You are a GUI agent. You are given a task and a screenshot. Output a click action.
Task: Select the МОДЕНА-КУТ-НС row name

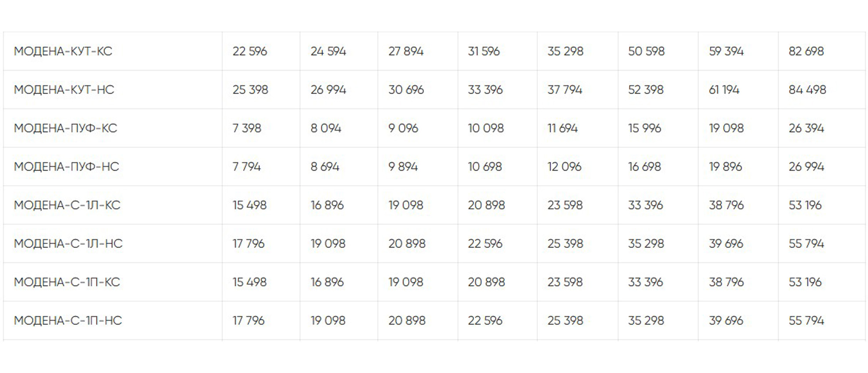pyautogui.click(x=64, y=90)
